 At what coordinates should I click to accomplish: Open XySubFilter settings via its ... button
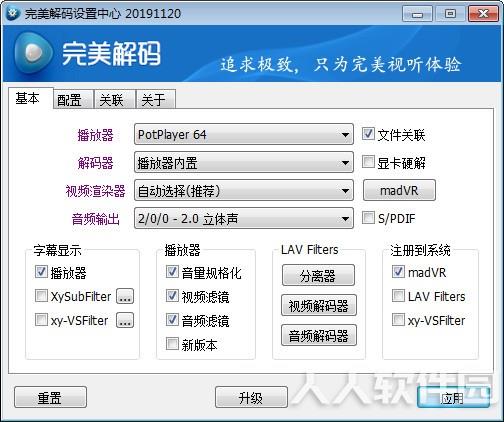pyautogui.click(x=125, y=296)
